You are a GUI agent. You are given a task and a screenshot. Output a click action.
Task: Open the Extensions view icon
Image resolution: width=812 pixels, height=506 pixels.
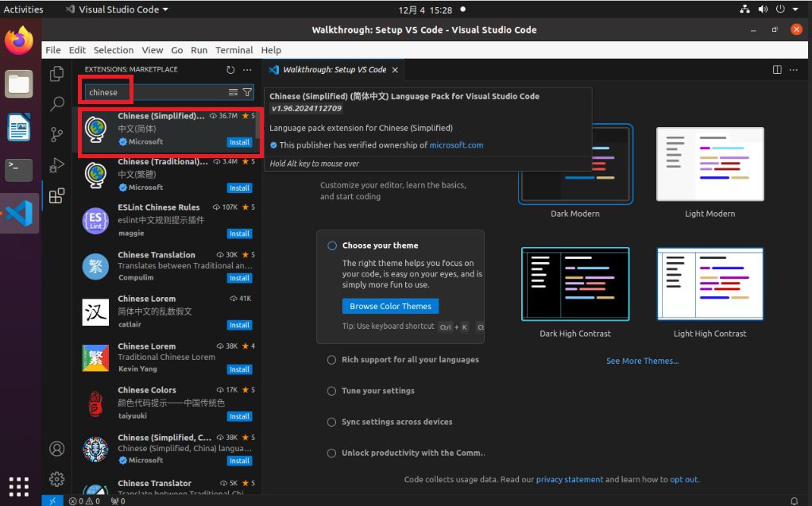57,195
